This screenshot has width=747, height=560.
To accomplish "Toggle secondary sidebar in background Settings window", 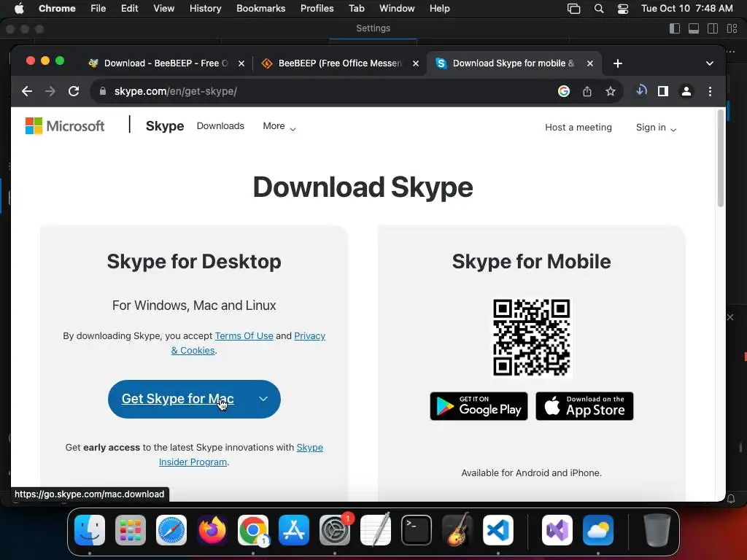I will point(713,28).
